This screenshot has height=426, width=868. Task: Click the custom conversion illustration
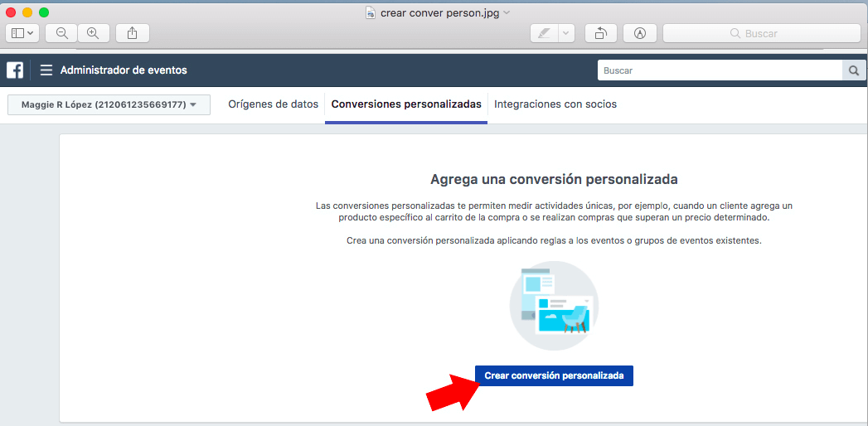(553, 306)
